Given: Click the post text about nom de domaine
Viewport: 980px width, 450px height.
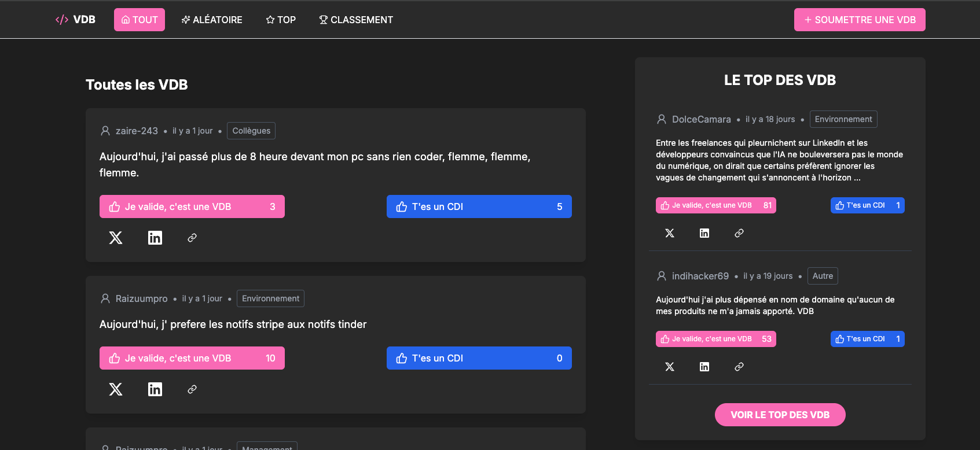Looking at the screenshot, I should 775,305.
